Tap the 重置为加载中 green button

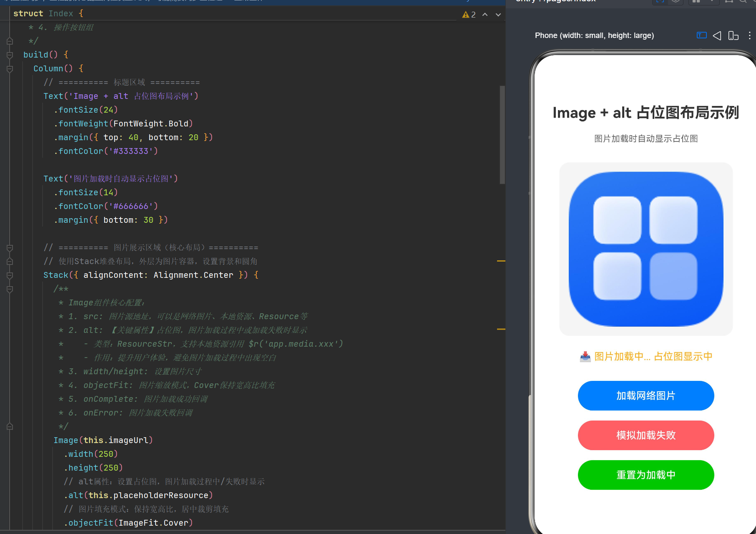(x=646, y=475)
